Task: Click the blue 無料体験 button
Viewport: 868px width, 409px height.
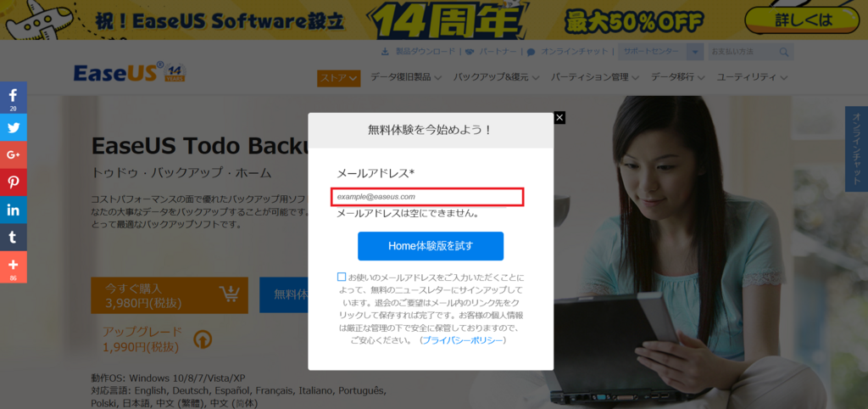Action: [x=284, y=294]
